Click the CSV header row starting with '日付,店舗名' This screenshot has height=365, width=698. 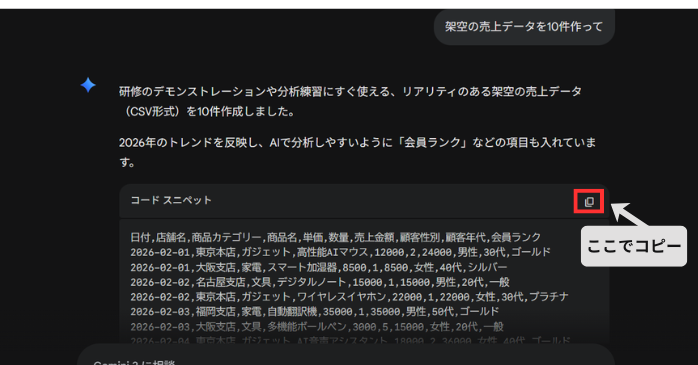(336, 237)
